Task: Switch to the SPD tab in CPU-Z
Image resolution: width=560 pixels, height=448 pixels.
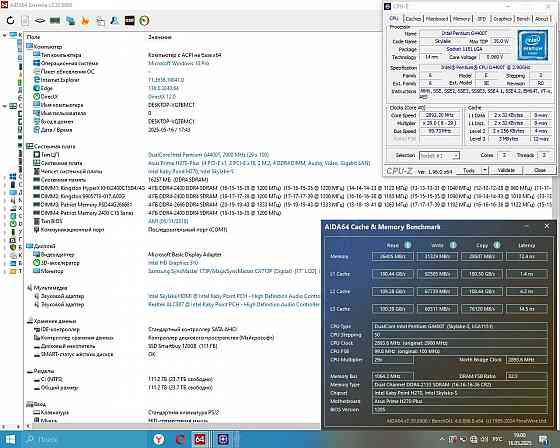Action: click(x=482, y=19)
